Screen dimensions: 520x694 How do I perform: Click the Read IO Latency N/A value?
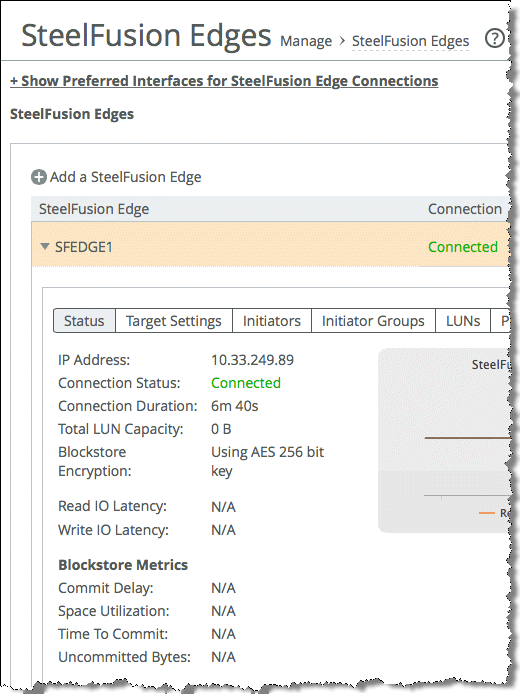tap(223, 506)
